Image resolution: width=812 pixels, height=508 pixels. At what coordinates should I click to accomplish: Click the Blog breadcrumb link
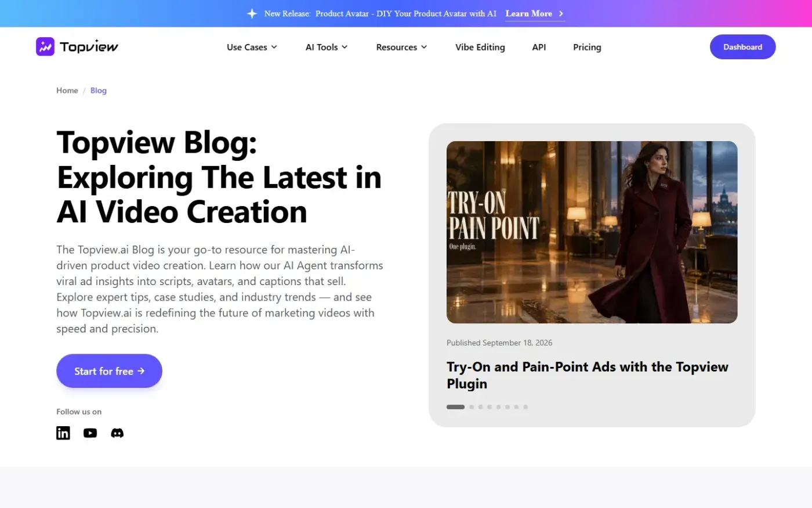(99, 91)
